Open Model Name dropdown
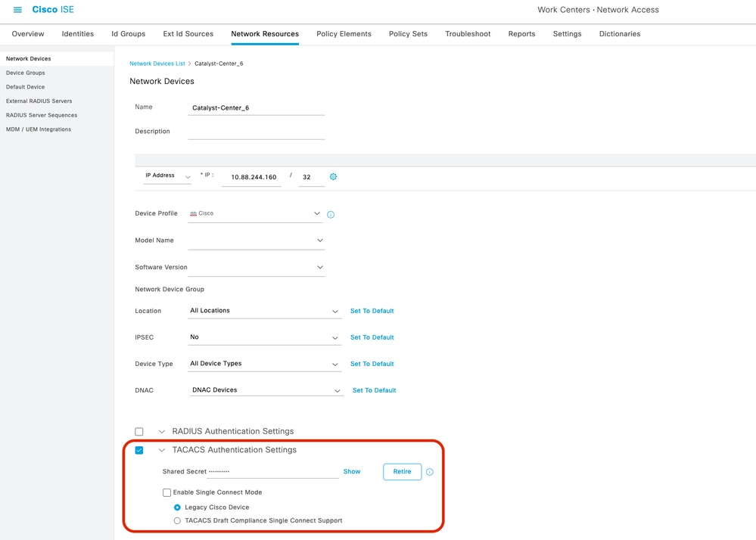Screen dimensions: 756x540 point(256,241)
